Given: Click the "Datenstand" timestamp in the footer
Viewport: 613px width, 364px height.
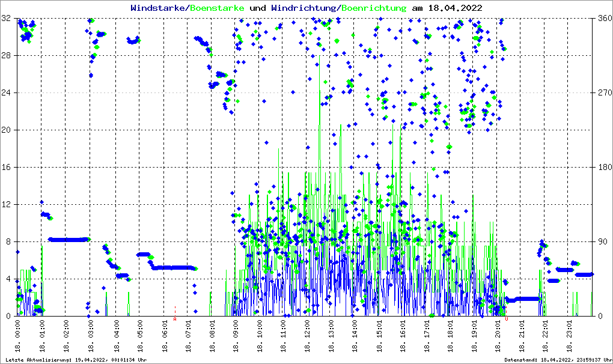Looking at the screenshot, I should click(x=557, y=360).
